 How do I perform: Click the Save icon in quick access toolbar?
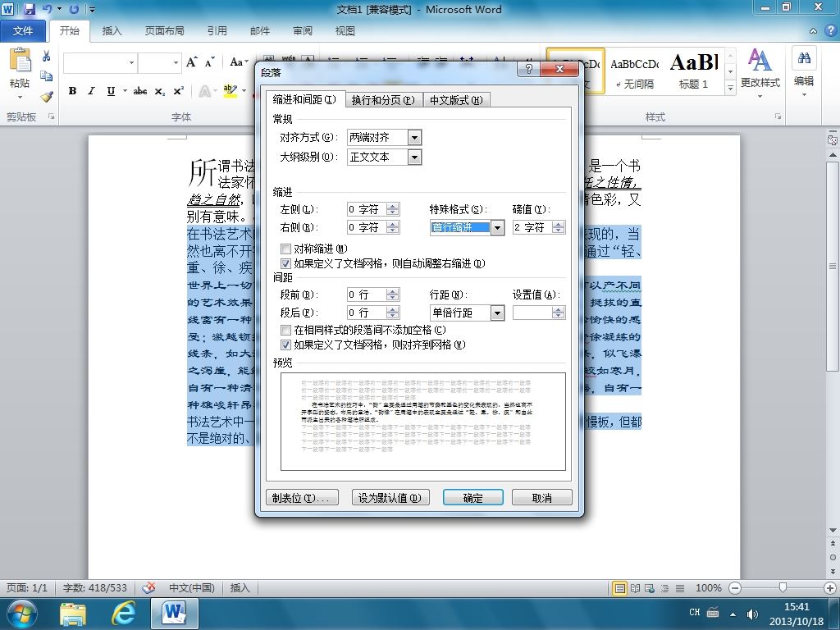click(x=30, y=9)
